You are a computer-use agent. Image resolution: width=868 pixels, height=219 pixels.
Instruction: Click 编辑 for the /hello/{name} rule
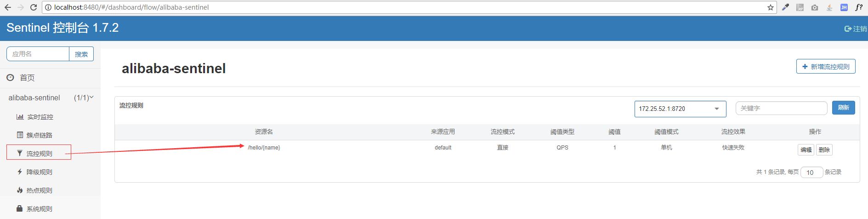tap(806, 150)
